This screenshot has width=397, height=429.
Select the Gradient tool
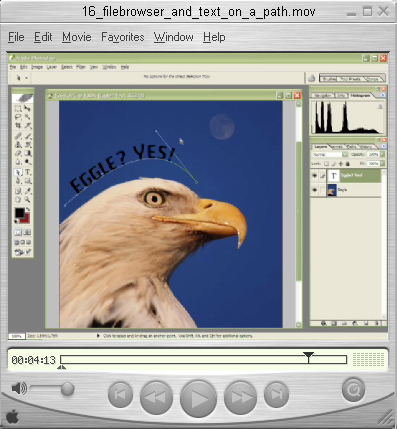coord(28,153)
